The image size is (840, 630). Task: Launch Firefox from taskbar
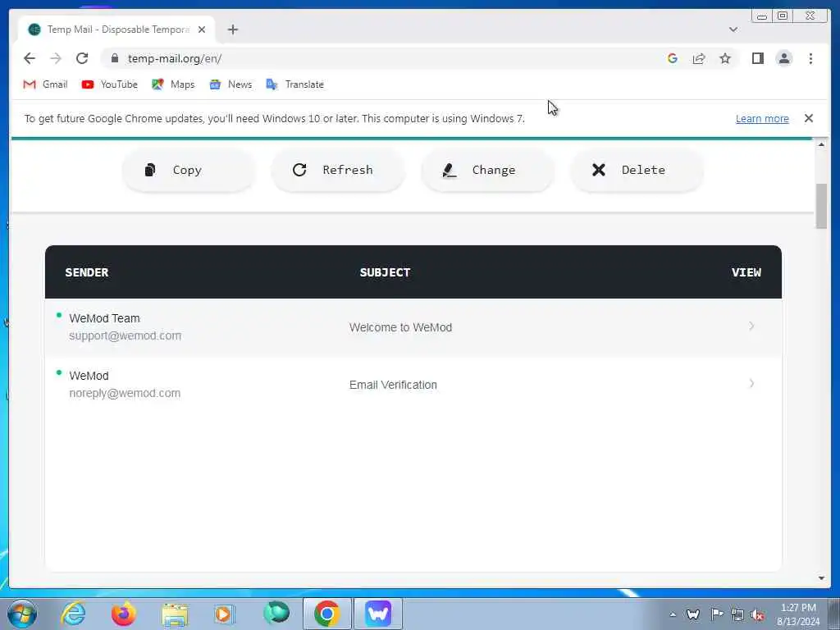pyautogui.click(x=124, y=614)
